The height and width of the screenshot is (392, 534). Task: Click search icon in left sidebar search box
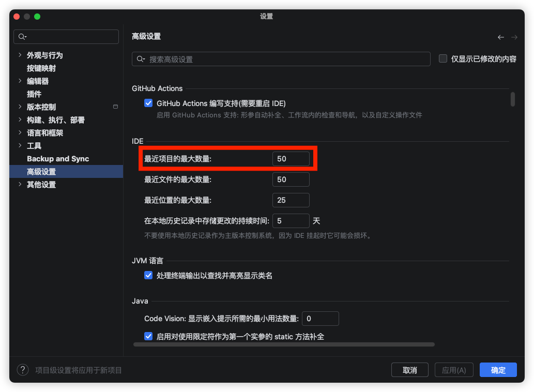pyautogui.click(x=22, y=37)
